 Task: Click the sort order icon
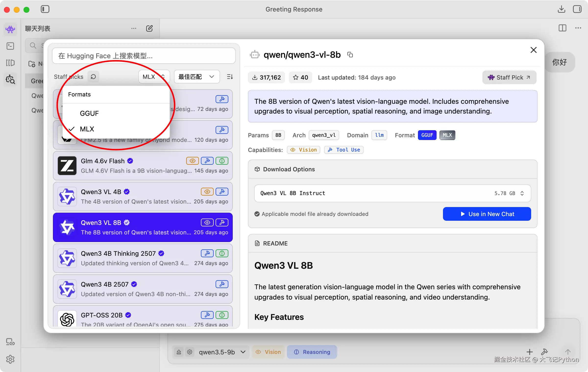230,77
